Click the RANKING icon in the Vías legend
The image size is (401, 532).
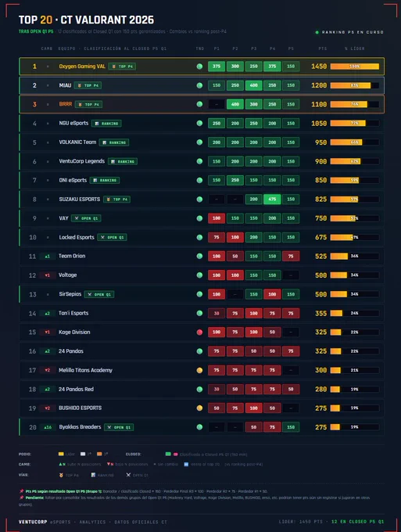93,475
